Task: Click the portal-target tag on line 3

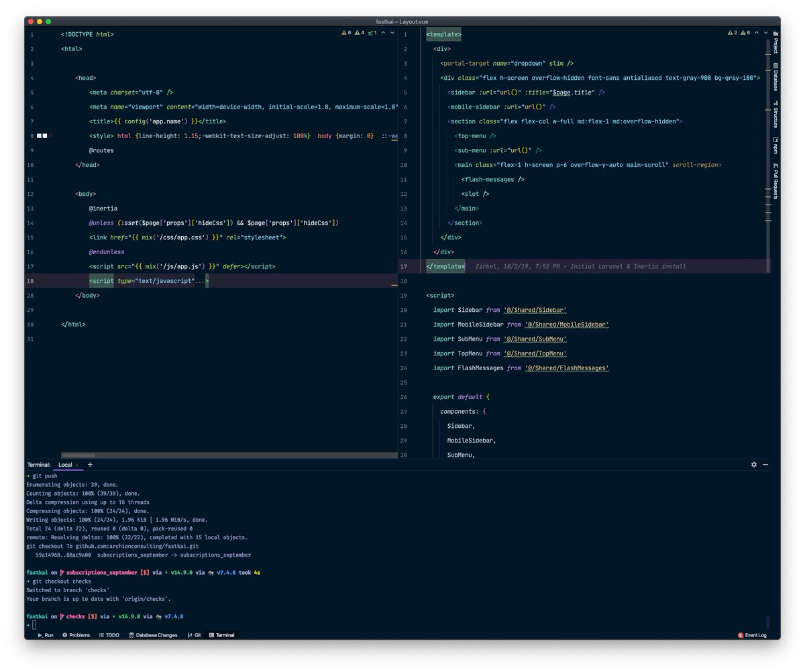Action: 507,64
